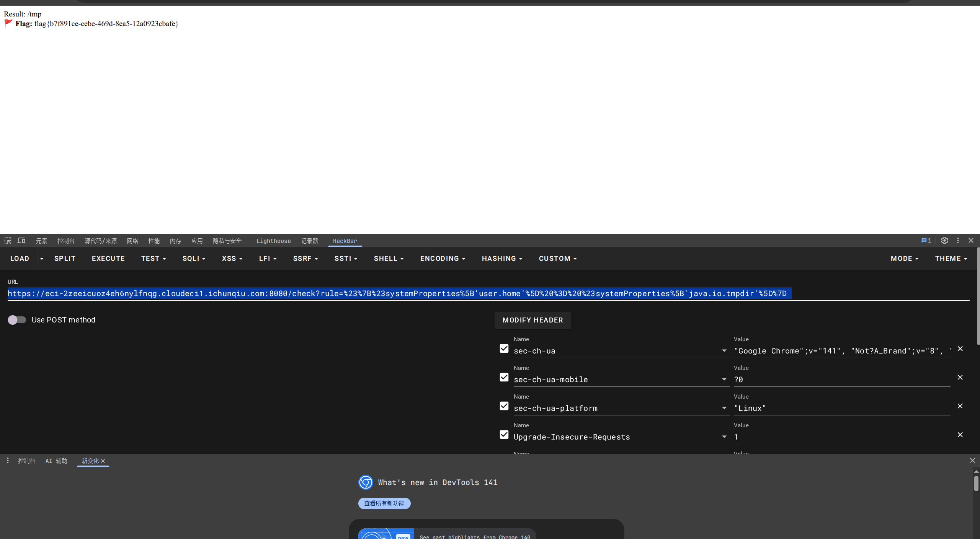Screen dimensions: 980x539
Task: Open the bottom drawer three-dot menu
Action: 8,461
